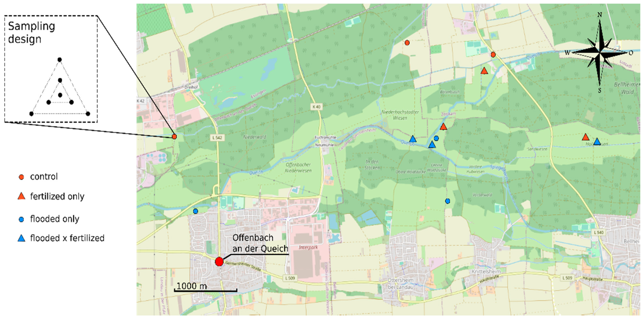This screenshot has width=644, height=321.
Task: Click the flooded only blue legend circle
Action: pos(22,220)
